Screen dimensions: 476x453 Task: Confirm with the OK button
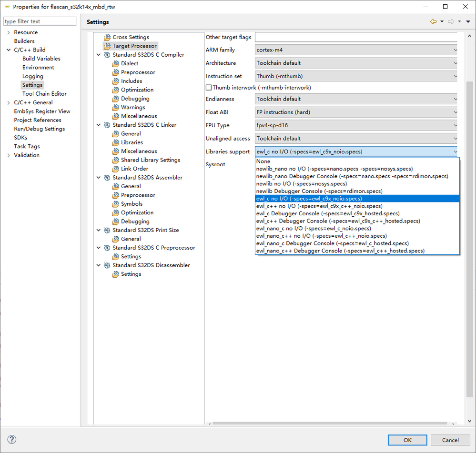pos(407,440)
